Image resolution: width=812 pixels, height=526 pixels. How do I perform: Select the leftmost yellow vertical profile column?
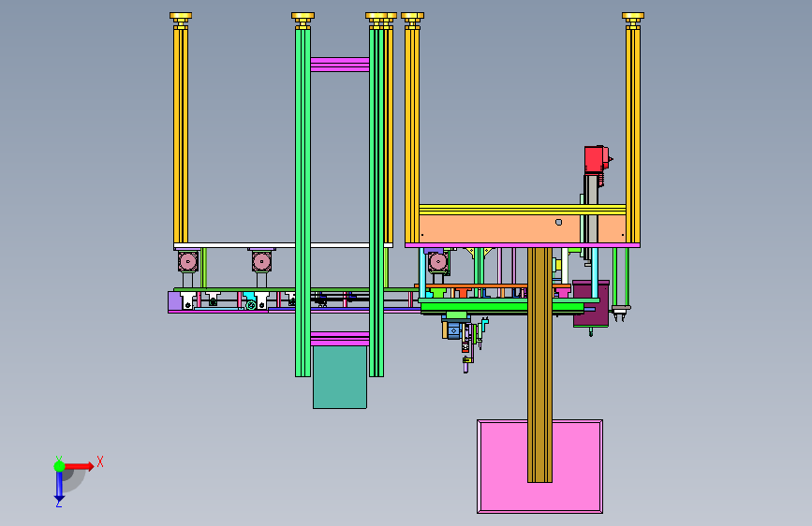[x=181, y=136]
